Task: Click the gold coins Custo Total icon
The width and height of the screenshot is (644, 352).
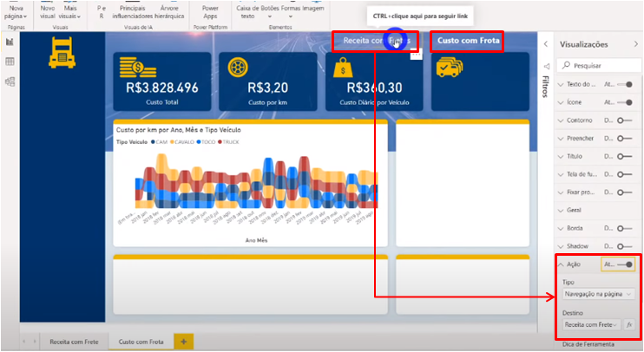Action: pos(137,67)
